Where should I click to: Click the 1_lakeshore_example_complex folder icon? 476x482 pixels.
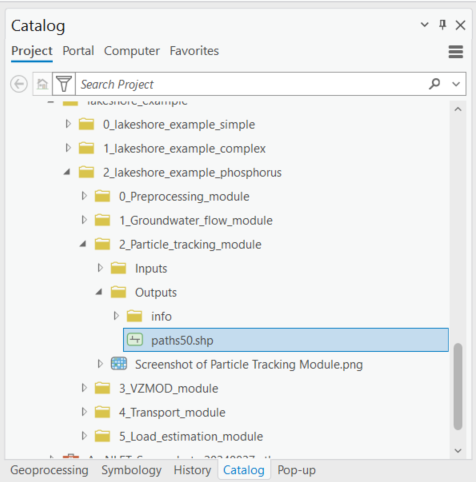(x=86, y=148)
